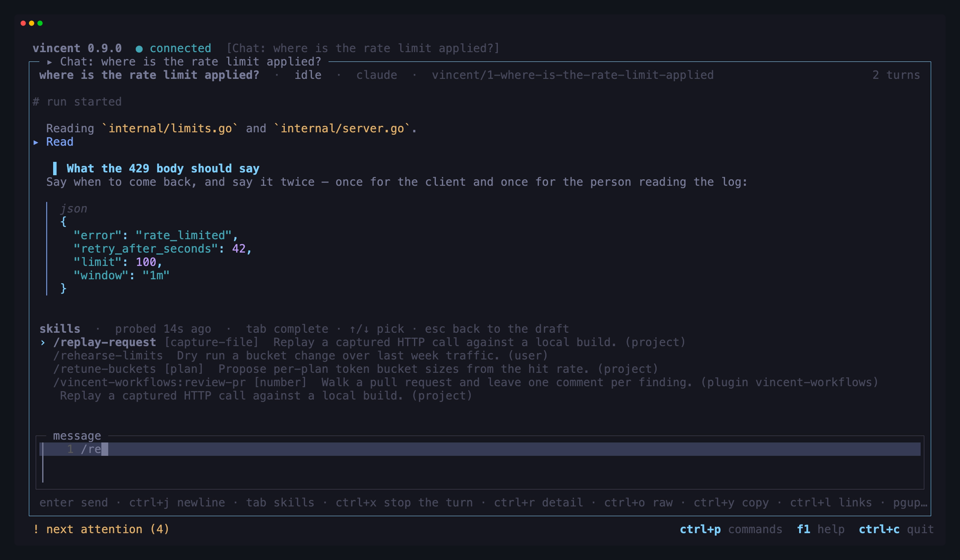
Task: Click the 'claude' agent label
Action: tap(377, 75)
